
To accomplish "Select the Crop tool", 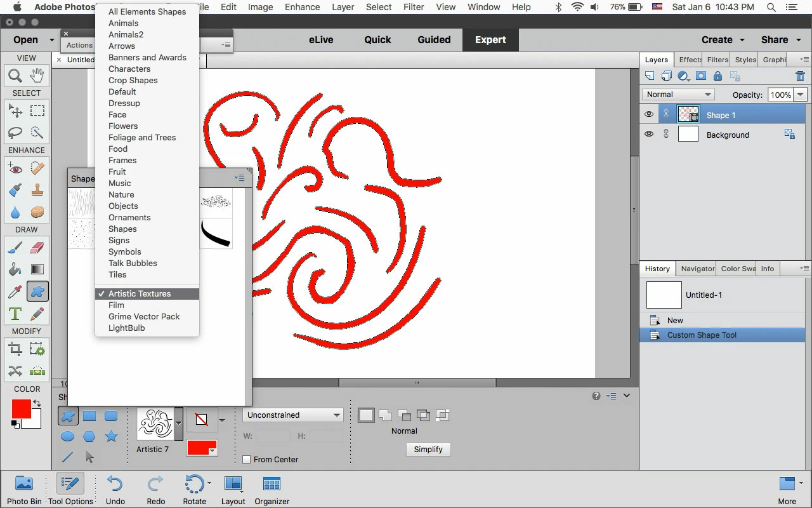I will click(15, 349).
